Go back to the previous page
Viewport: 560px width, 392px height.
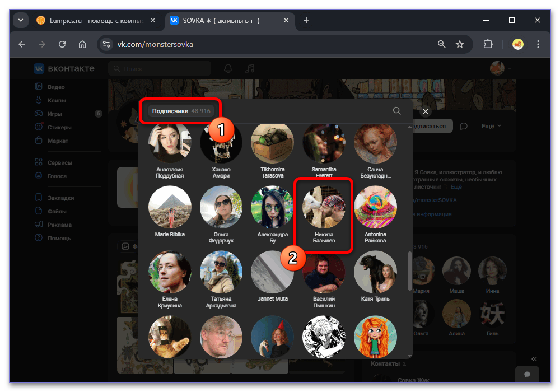tap(22, 44)
